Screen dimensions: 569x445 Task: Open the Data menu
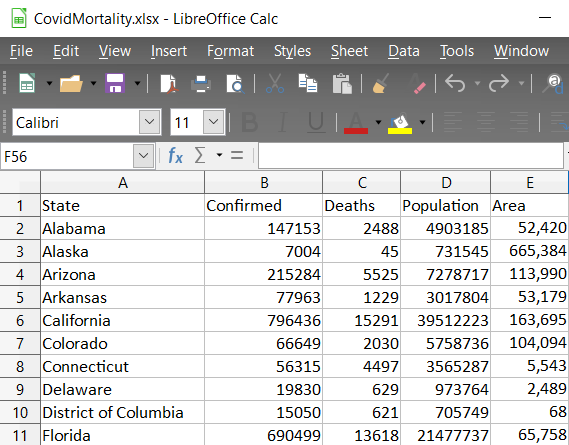click(x=404, y=51)
